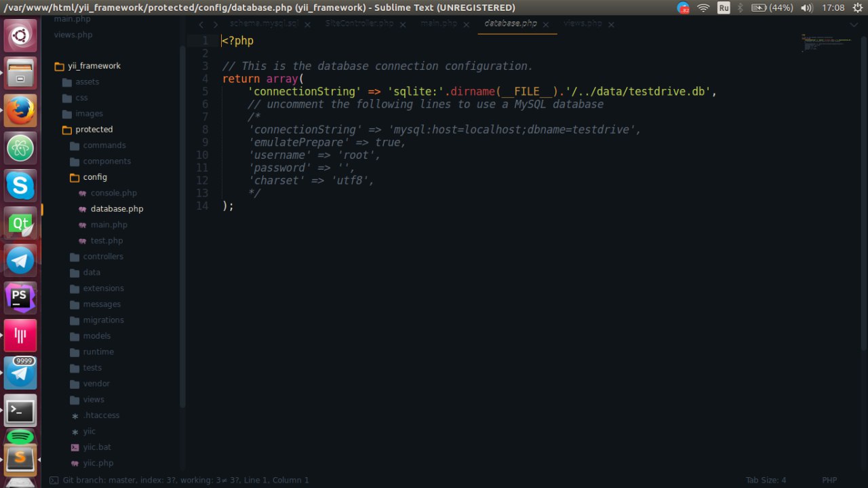This screenshot has height=488, width=868.
Task: Open the Telegram icon without badge
Action: [20, 260]
